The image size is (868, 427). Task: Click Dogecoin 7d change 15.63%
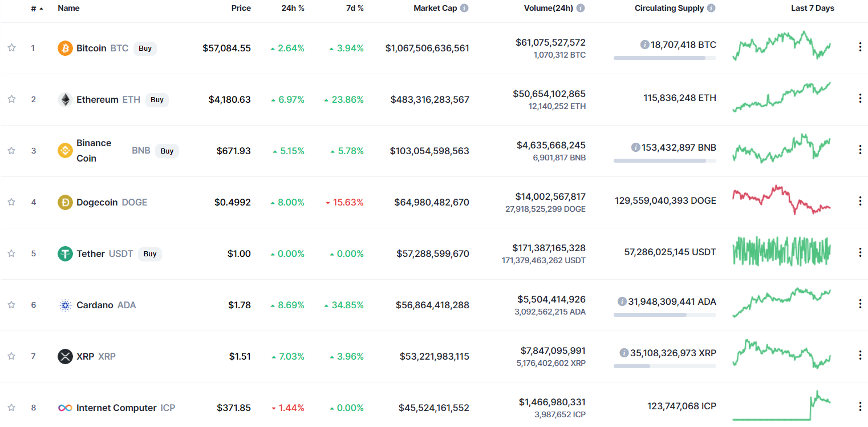click(x=344, y=202)
